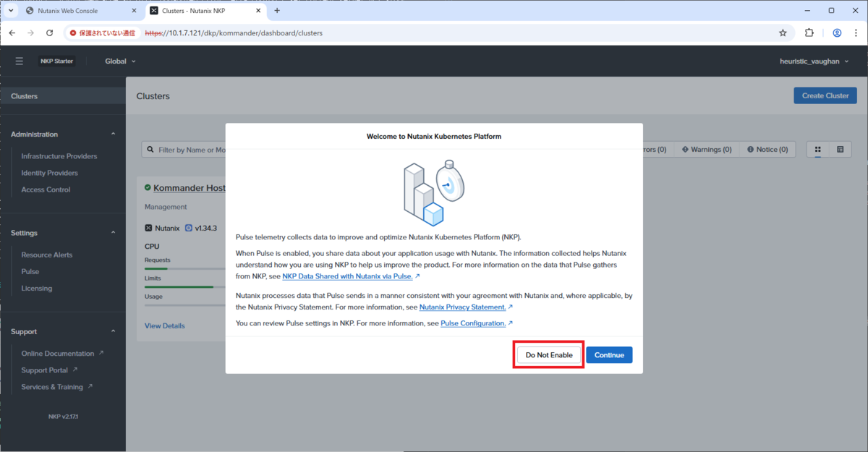Open the browser profile icon

pos(837,33)
